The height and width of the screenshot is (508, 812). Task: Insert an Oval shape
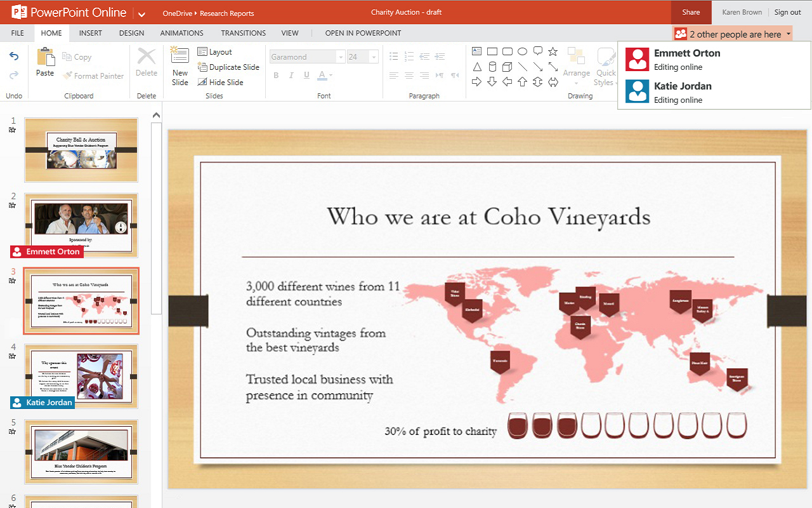[522, 51]
